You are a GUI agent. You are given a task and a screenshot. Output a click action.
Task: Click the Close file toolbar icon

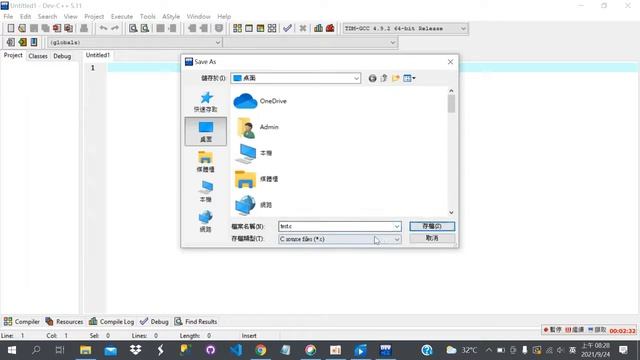pyautogui.click(x=57, y=28)
